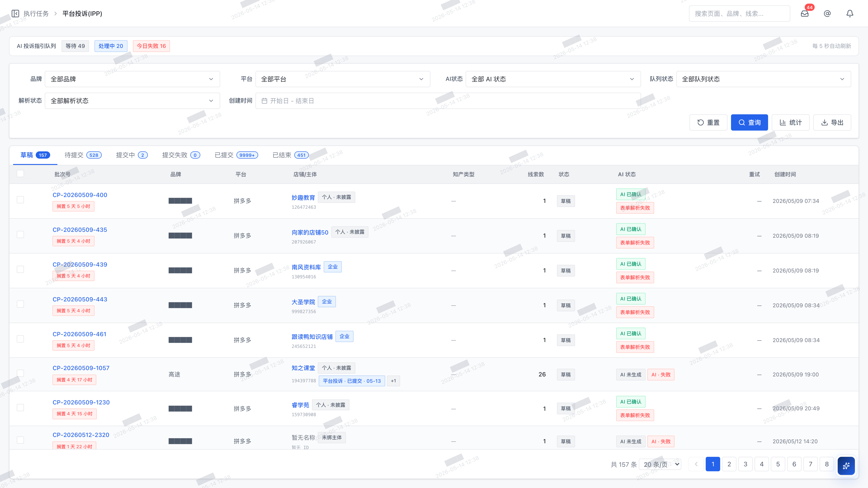Viewport: 868px width, 488px height.
Task: Click the 创建时间 date range field
Action: (x=448, y=101)
